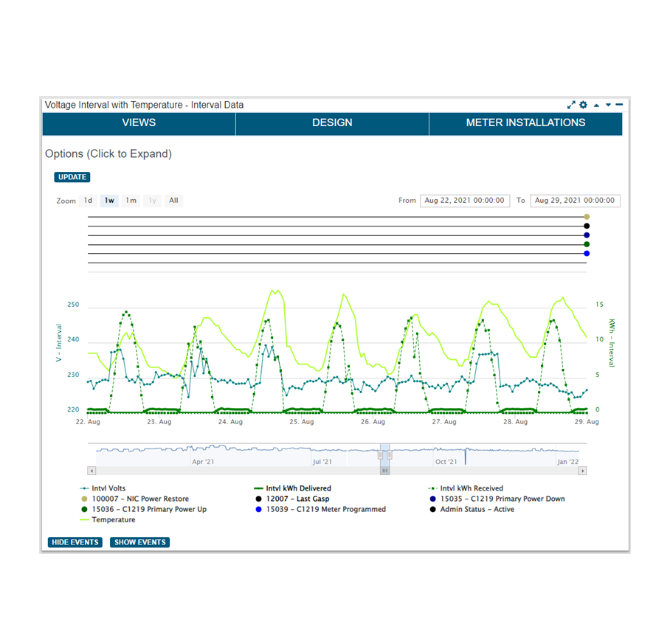This screenshot has width=656, height=644.
Task: Toggle the Intvl Volts series in legend
Action: pyautogui.click(x=108, y=488)
